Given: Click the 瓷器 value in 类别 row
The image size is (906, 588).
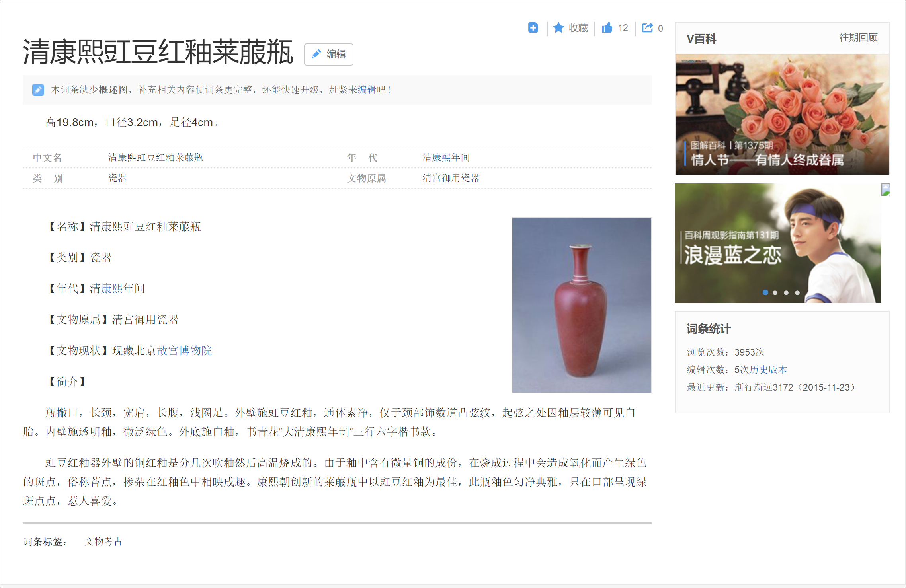Looking at the screenshot, I should pyautogui.click(x=117, y=178).
